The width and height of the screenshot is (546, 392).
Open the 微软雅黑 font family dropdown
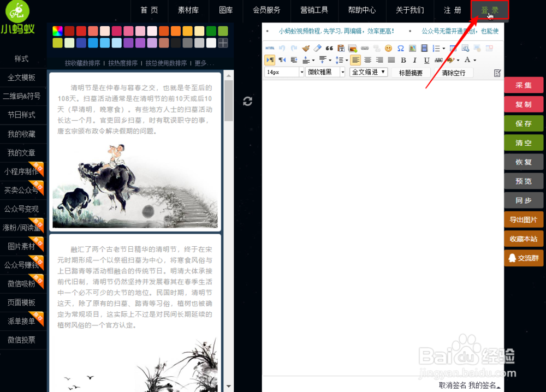[325, 72]
